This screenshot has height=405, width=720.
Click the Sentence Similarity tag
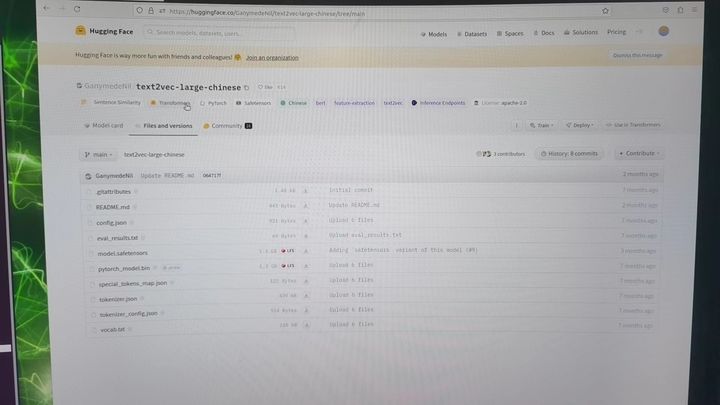(x=111, y=102)
